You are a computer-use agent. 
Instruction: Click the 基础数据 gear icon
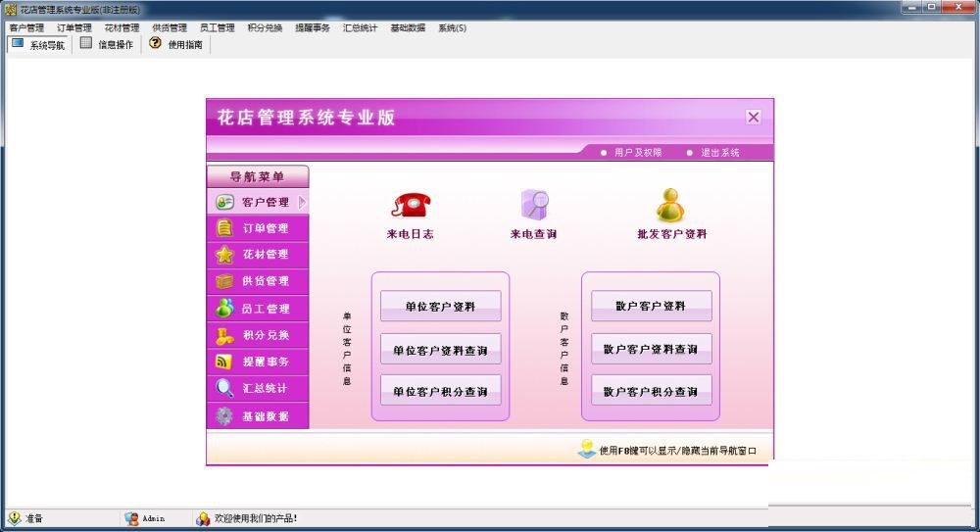click(224, 415)
